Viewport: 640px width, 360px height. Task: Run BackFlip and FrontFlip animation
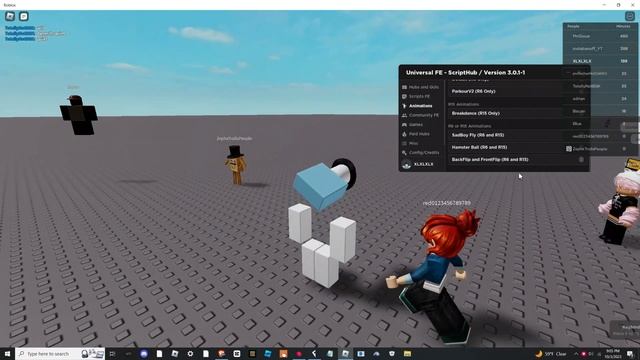(x=517, y=160)
